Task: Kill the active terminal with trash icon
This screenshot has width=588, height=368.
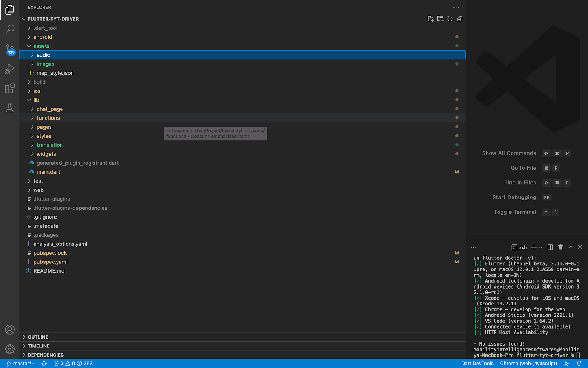Action: [x=560, y=247]
